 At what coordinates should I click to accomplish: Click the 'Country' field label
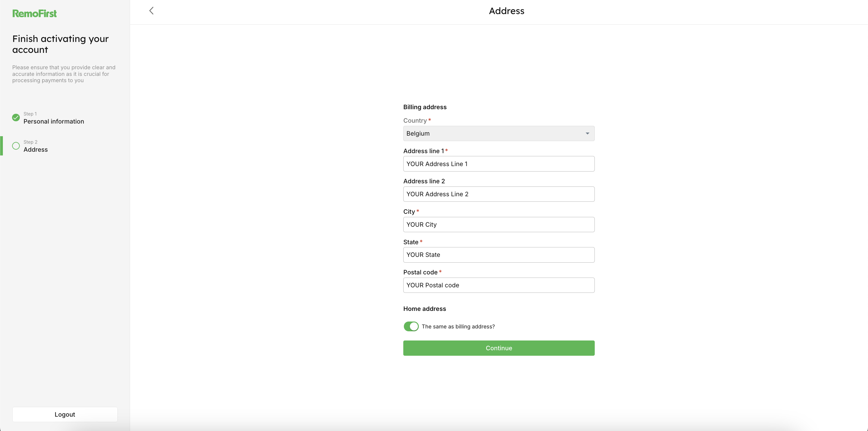click(415, 120)
